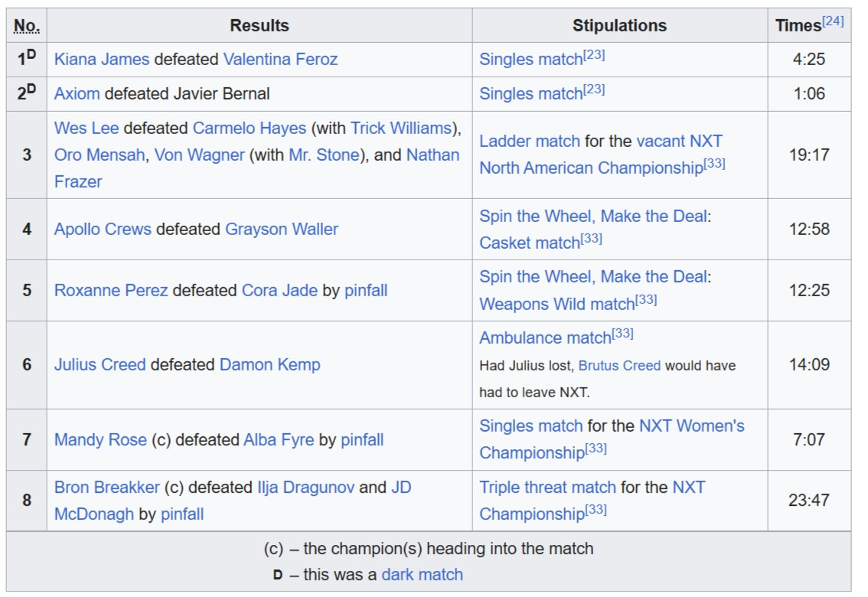Viewport: 868px width, 597px height.
Task: Click the Ambulance match link
Action: pos(545,338)
